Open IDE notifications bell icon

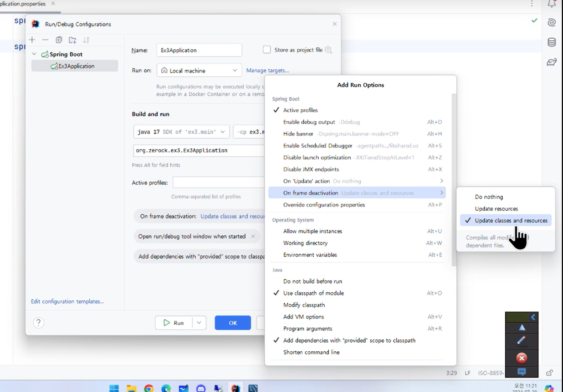tap(552, 4)
